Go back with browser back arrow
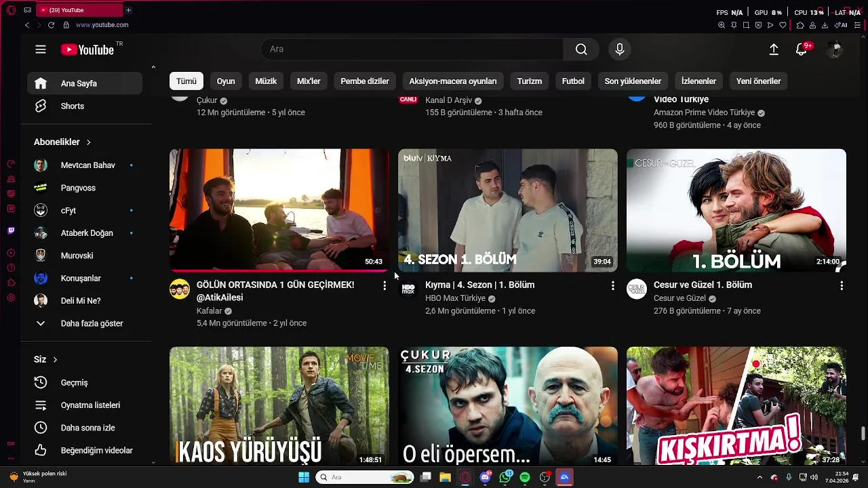 pyautogui.click(x=27, y=25)
